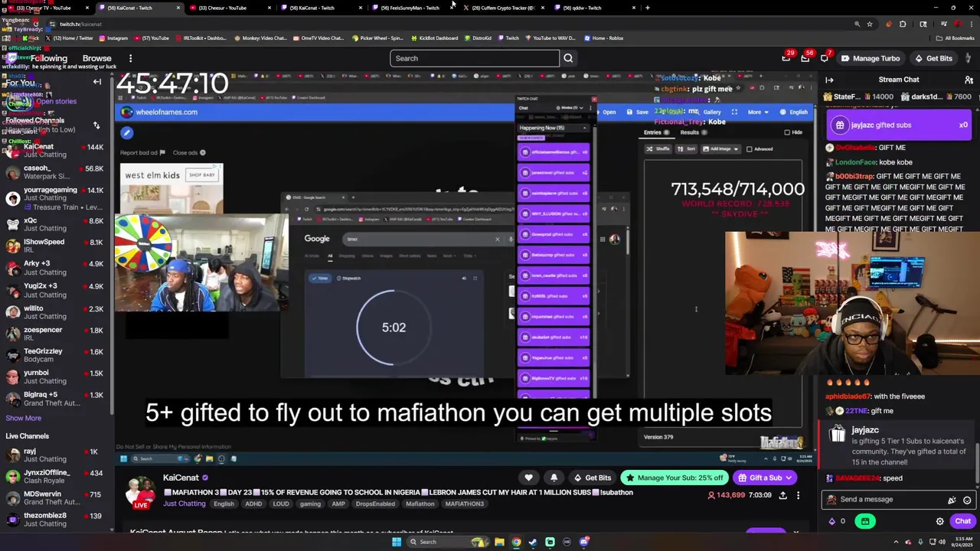The image size is (980, 551).
Task: Open the stream options three-dot menu
Action: [798, 495]
